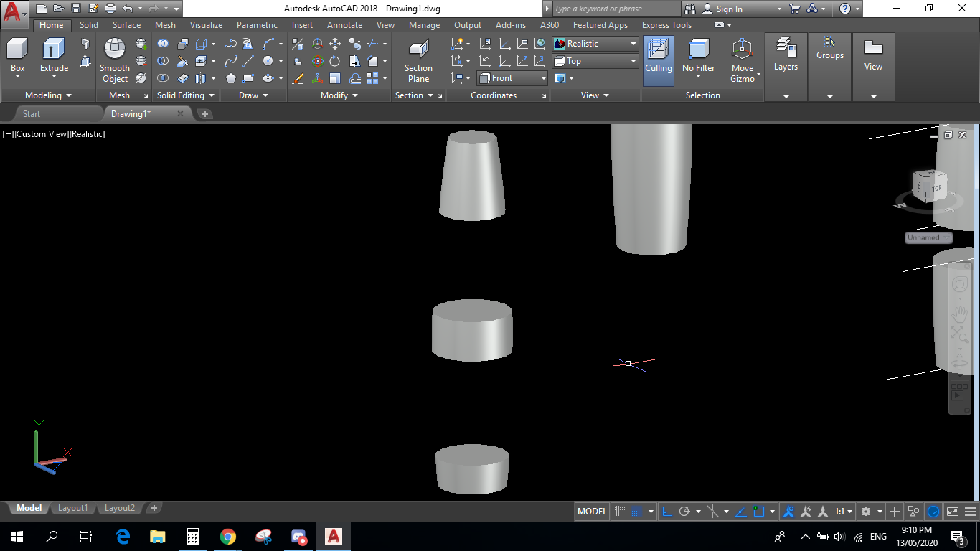The image size is (980, 551).
Task: Open the 1:1 annotation scale dropdown
Action: click(x=843, y=512)
